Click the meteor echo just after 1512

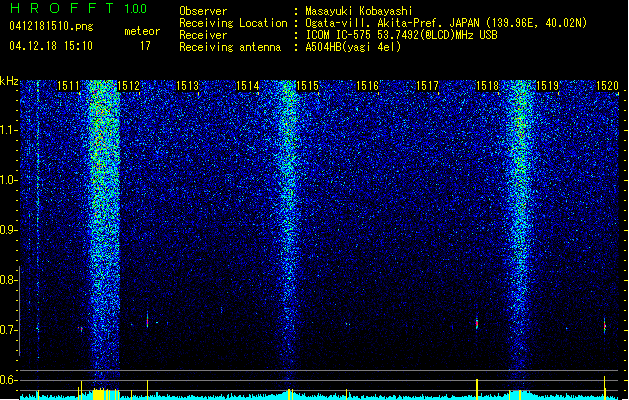tap(147, 320)
